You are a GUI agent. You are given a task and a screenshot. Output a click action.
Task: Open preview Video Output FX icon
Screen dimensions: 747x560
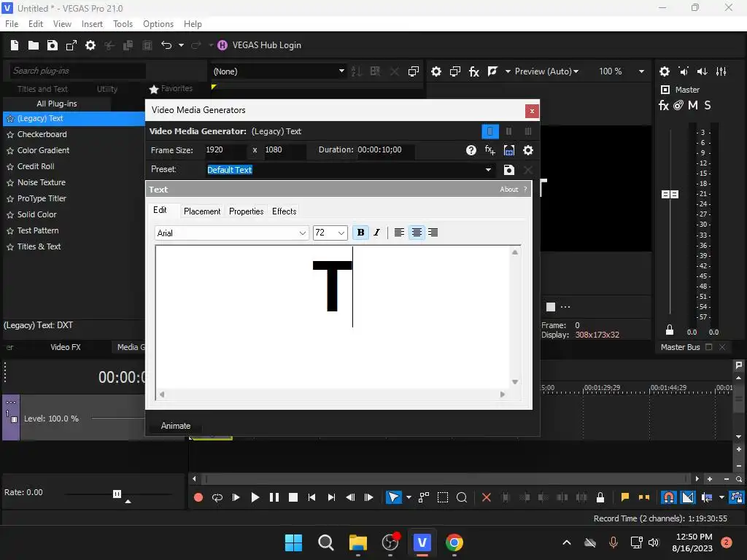474,71
